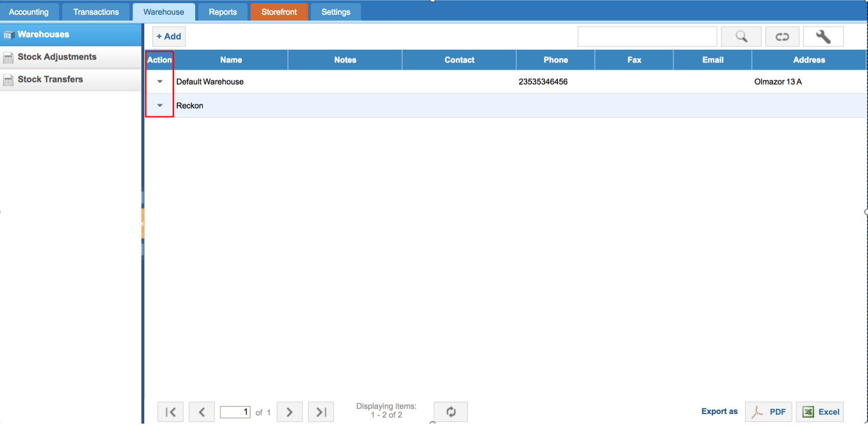Screen dimensions: 868x433
Task: Export the list as PDF
Action: coord(769,412)
